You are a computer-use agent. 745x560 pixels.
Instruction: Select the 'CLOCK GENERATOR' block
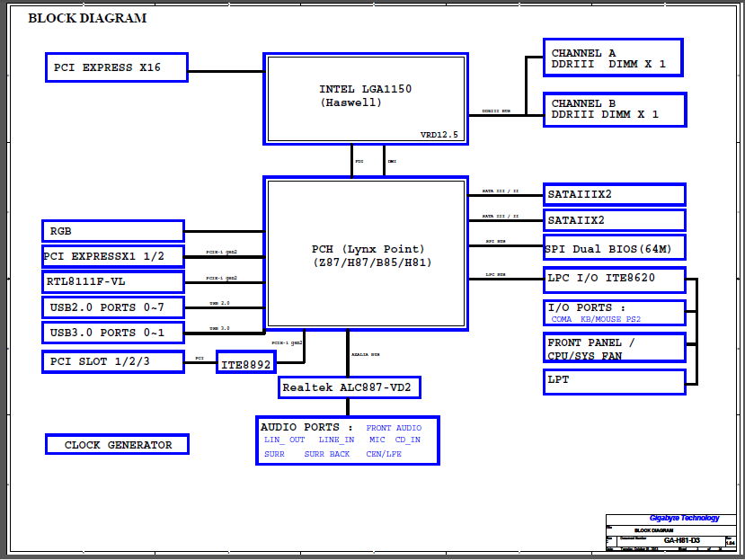click(x=118, y=444)
